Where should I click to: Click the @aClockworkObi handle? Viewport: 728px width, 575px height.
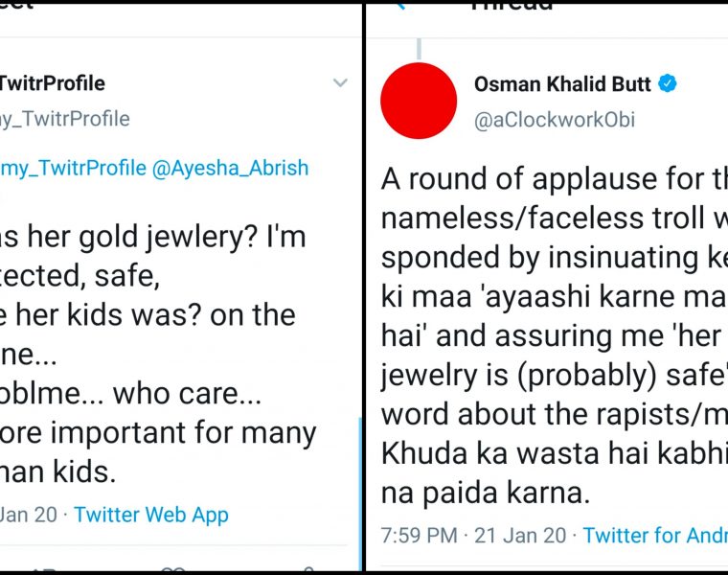(x=554, y=120)
